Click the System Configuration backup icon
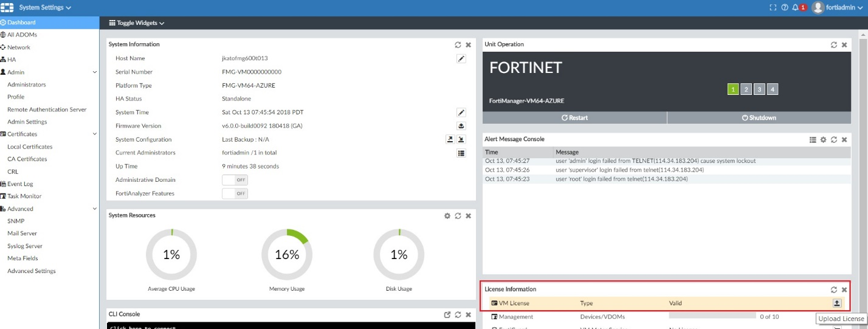868x329 pixels. pos(450,139)
